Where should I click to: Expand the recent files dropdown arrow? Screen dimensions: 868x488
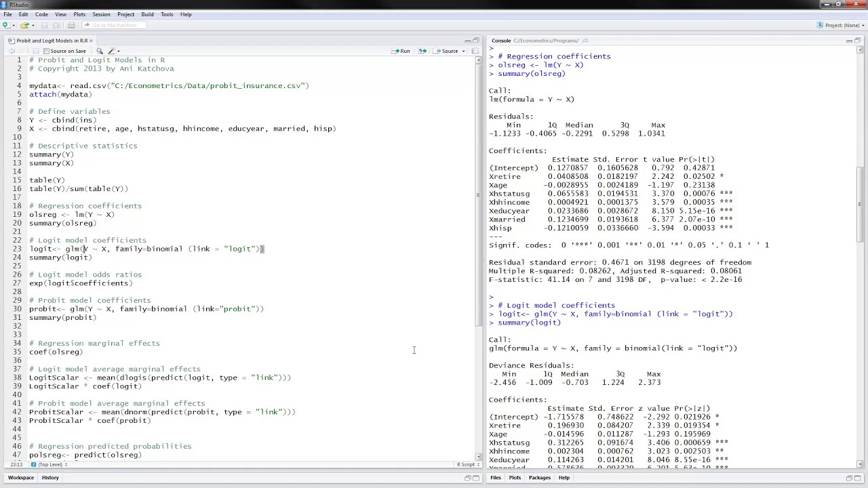33,26
